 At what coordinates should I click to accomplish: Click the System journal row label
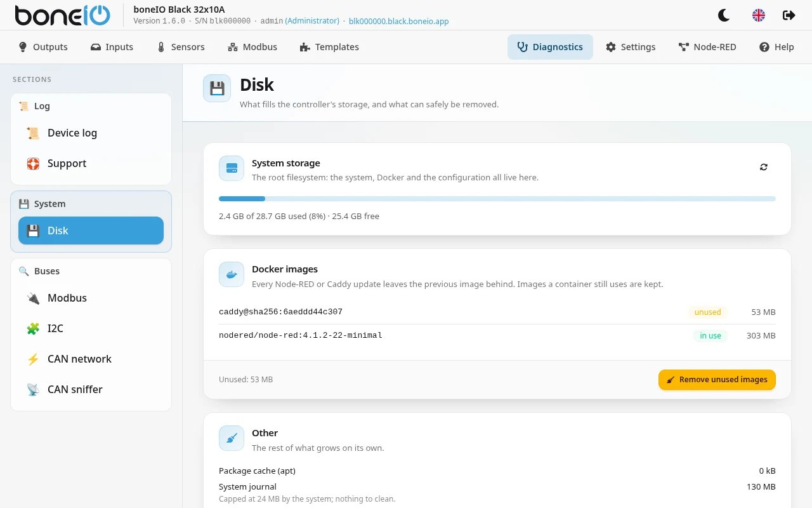[x=247, y=487]
